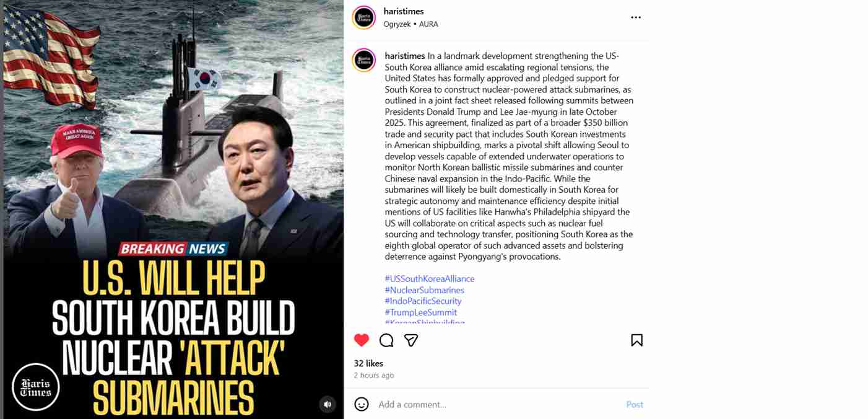Screen dimensions: 868x419
Task: Open haristimes avatar beside caption
Action: tap(364, 60)
